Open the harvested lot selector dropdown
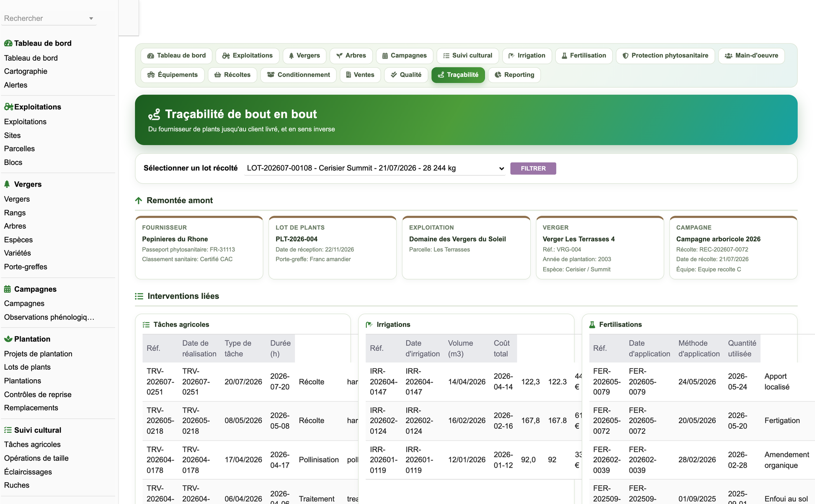 375,168
